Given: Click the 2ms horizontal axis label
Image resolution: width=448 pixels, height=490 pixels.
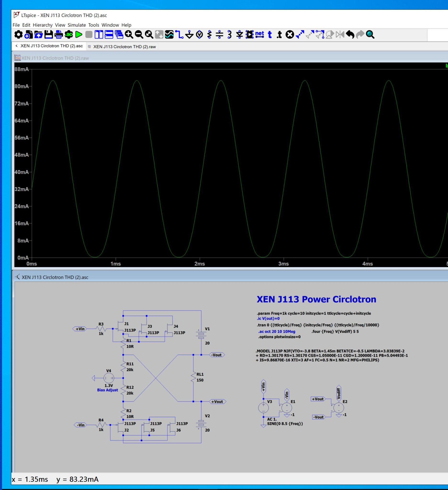Looking at the screenshot, I should tap(199, 264).
